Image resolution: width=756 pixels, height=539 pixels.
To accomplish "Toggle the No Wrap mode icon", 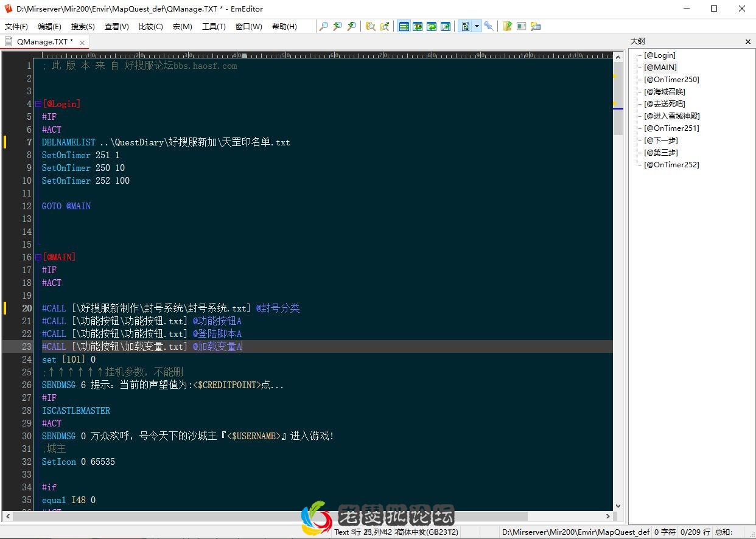I will coord(404,26).
